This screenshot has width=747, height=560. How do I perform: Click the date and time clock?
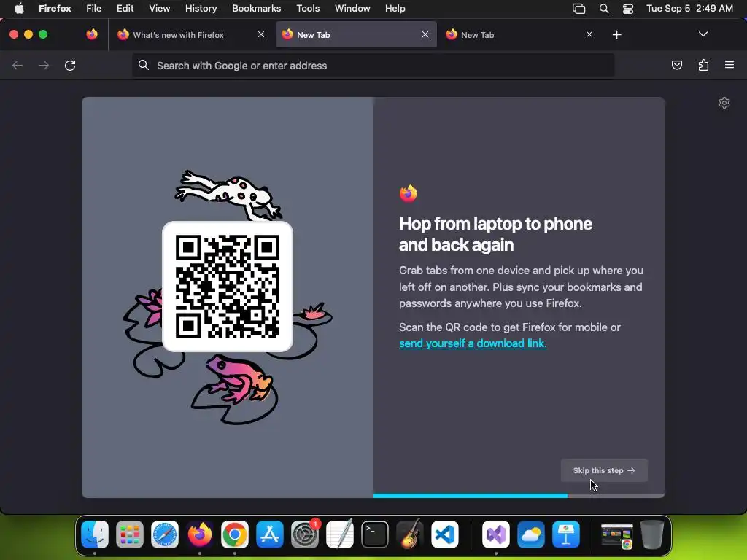tap(689, 8)
